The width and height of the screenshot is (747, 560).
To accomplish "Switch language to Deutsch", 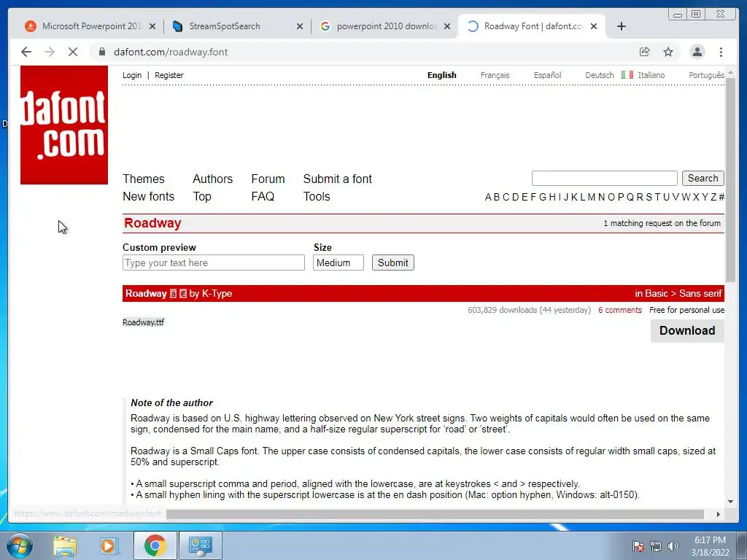I will coord(600,75).
